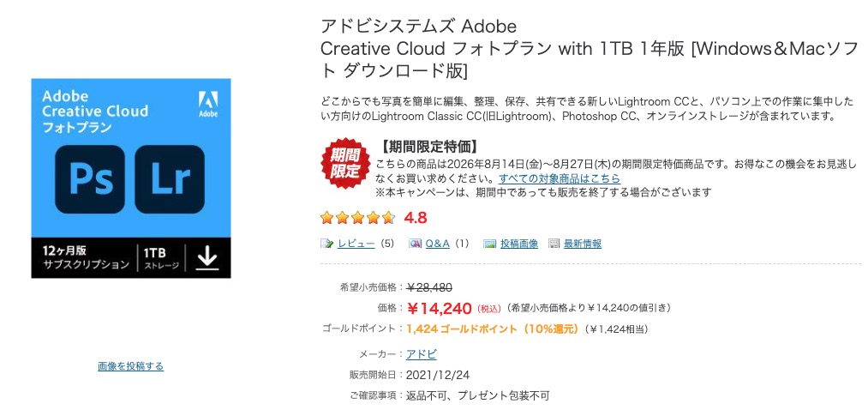The height and width of the screenshot is (416, 868).
Task: Click the Creative Cloud product thumbnail
Action: click(x=131, y=178)
